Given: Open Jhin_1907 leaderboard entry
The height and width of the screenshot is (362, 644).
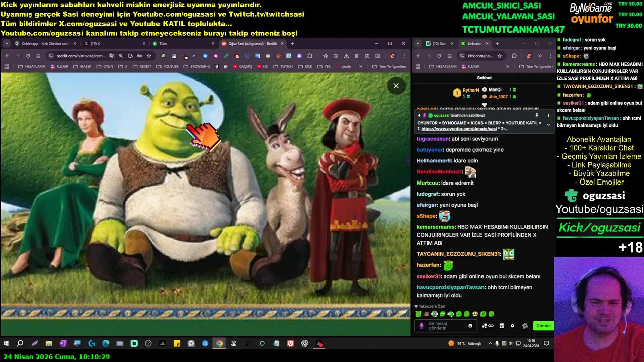Looking at the screenshot, I should coord(499,97).
